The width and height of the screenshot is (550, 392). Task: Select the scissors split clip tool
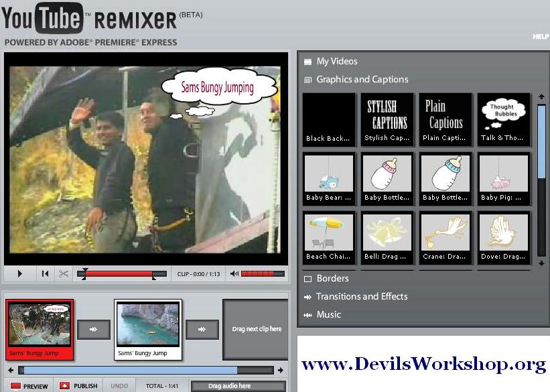pos(64,274)
